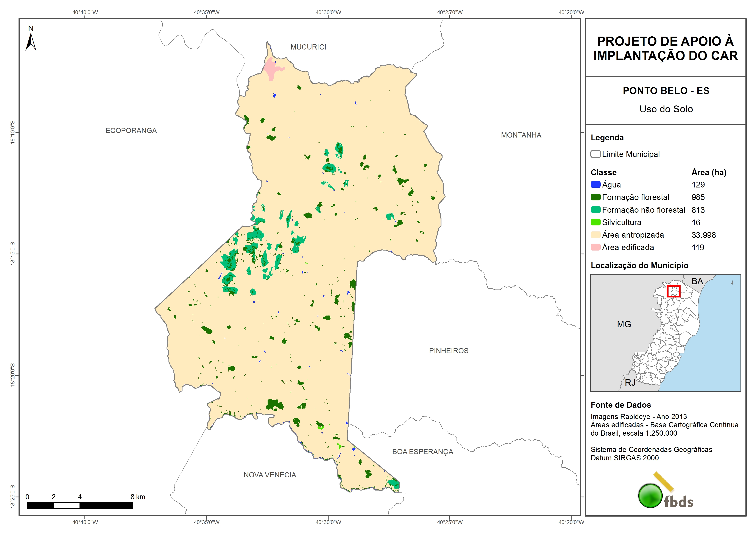Screen dimensions: 756x534
Task: Click the Formação florestal dark green swatch
Action: coord(595,197)
